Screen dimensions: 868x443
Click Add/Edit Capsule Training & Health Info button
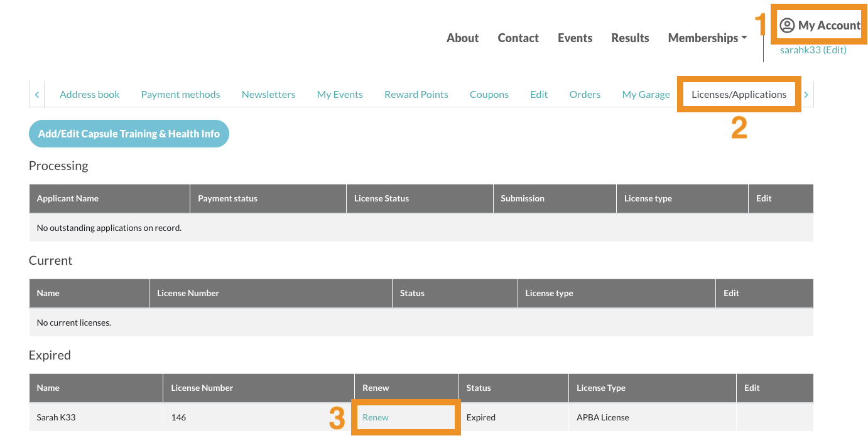pyautogui.click(x=129, y=134)
